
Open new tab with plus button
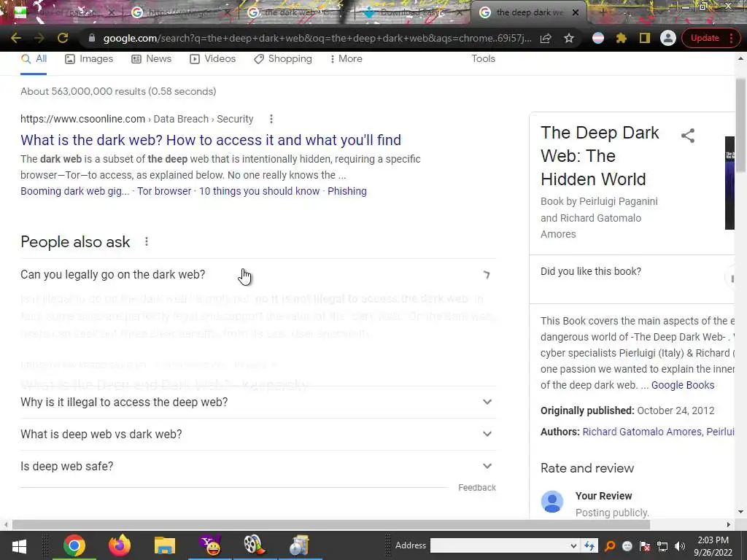(x=603, y=12)
